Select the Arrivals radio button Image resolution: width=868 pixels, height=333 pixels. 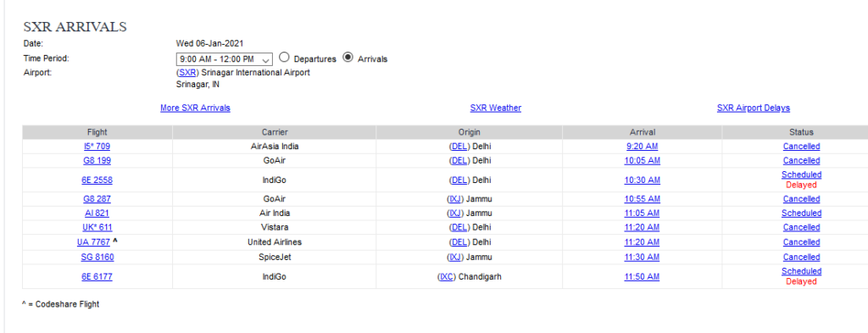tap(348, 57)
